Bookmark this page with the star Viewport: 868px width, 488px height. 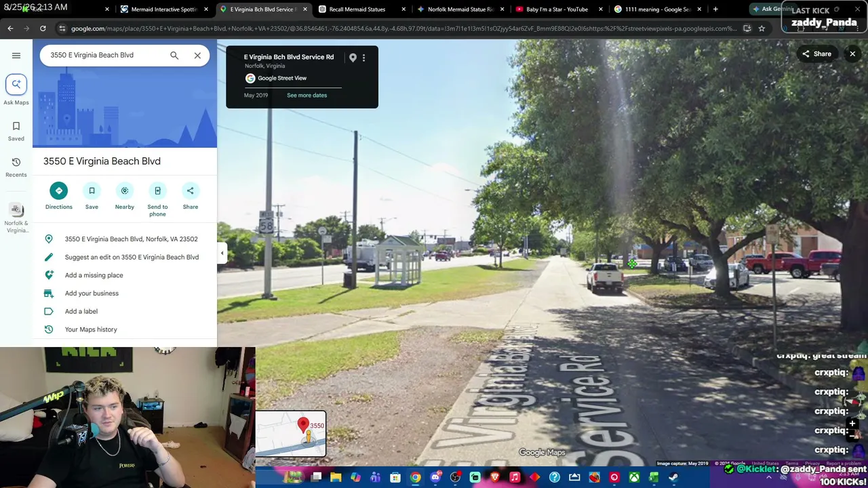click(x=762, y=28)
